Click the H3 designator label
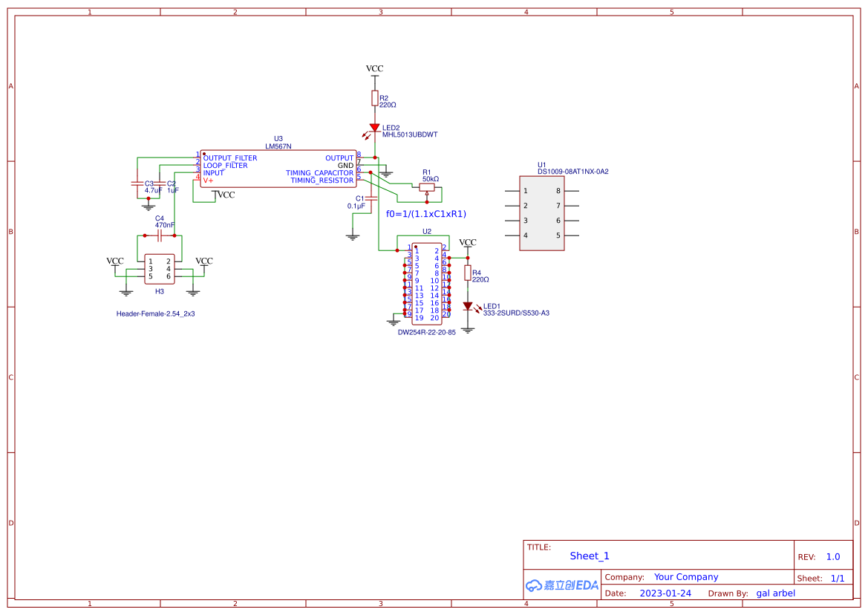The height and width of the screenshot is (615, 868). click(x=160, y=292)
